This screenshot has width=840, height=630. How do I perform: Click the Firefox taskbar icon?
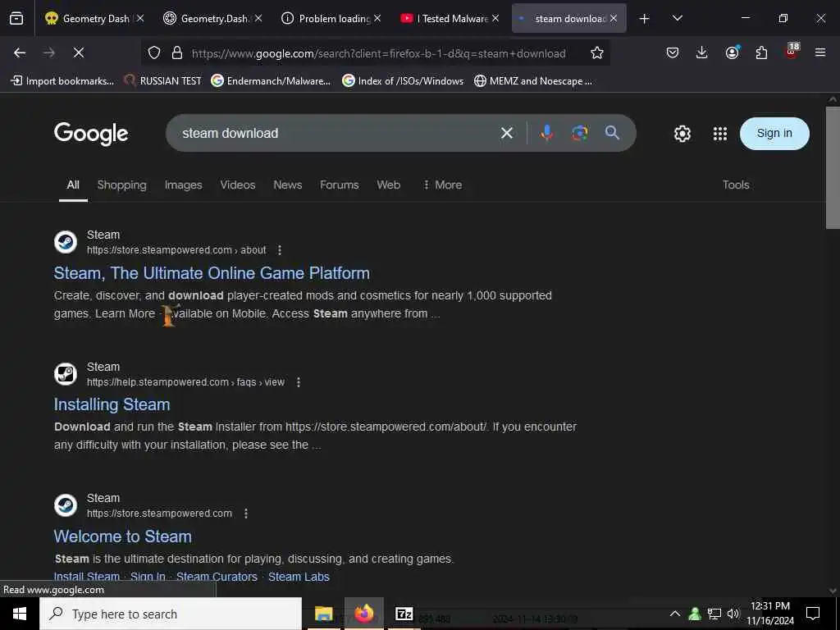[363, 614]
